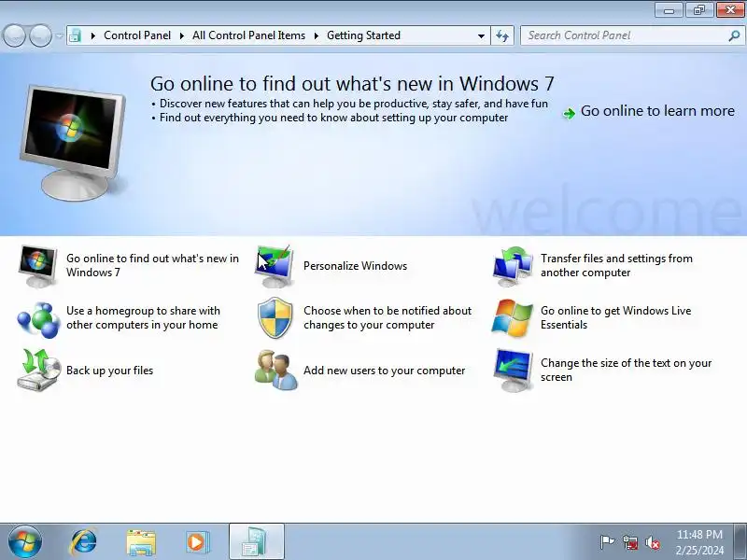The width and height of the screenshot is (747, 560).
Task: Click 'Discover new features' bullet text
Action: [354, 104]
